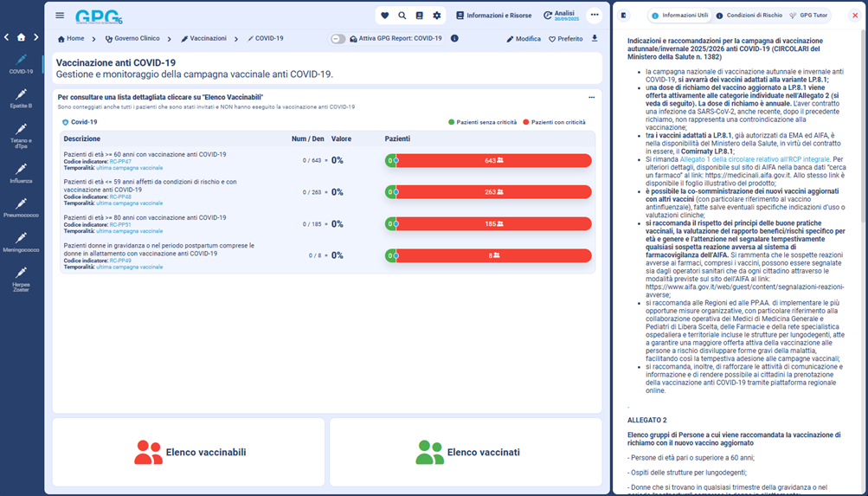Click the heart favorites icon in top toolbar

pos(385,16)
